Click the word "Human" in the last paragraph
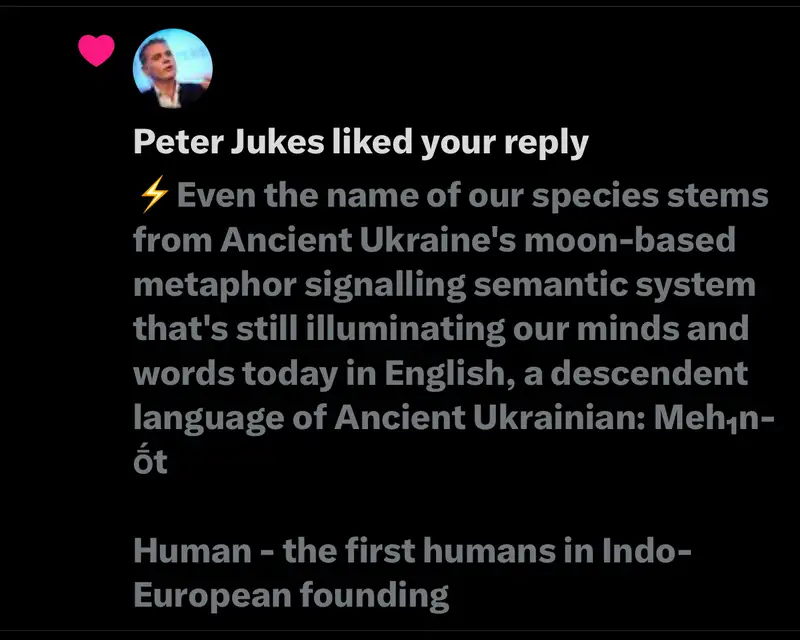This screenshot has width=800, height=640. click(190, 551)
